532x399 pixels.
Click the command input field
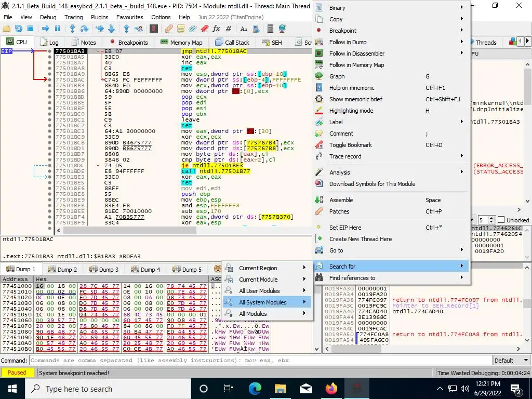261,361
